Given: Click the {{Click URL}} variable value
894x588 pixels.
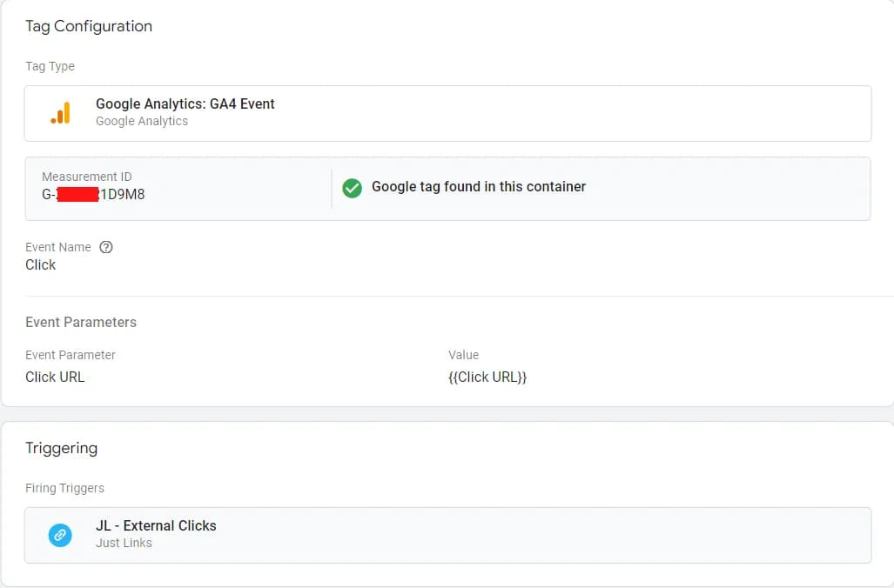Looking at the screenshot, I should click(x=487, y=377).
